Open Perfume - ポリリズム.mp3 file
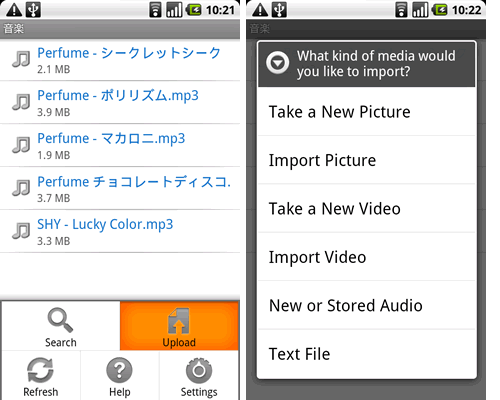This screenshot has height=400, width=500. tap(120, 102)
